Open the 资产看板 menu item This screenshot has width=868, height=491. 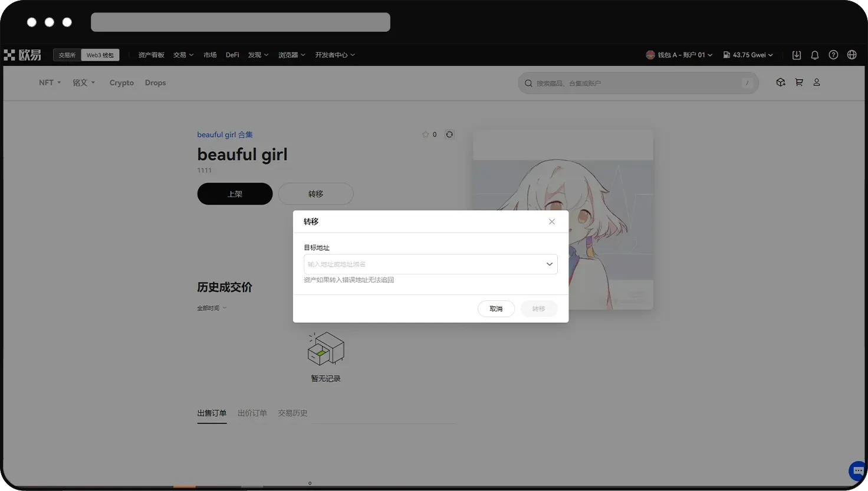tap(151, 55)
